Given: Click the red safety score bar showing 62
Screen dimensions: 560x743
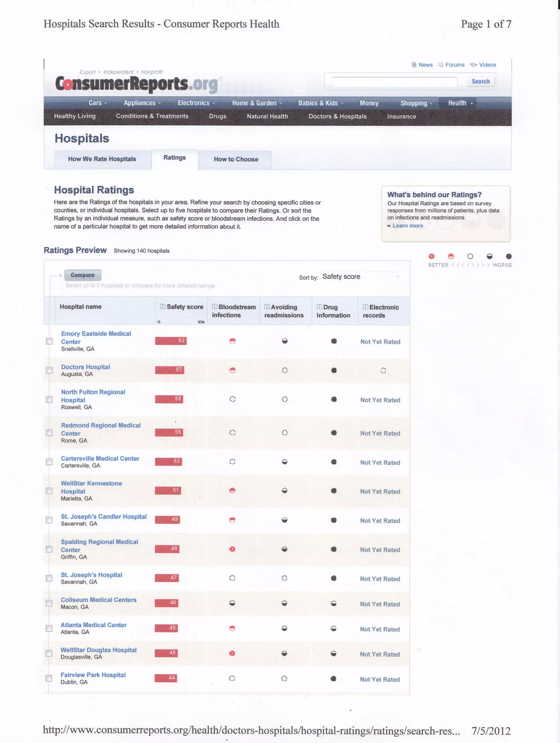Looking at the screenshot, I should pyautogui.click(x=171, y=341).
